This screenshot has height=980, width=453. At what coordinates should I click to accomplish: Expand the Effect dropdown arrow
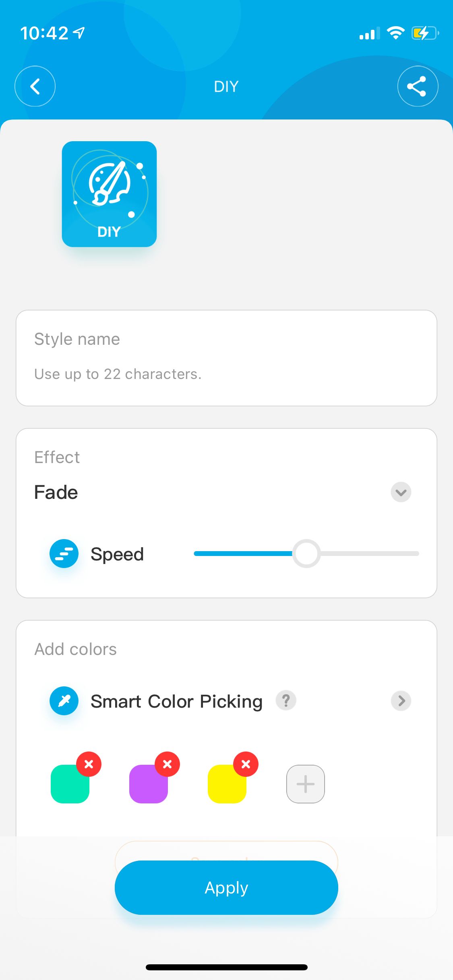tap(401, 492)
